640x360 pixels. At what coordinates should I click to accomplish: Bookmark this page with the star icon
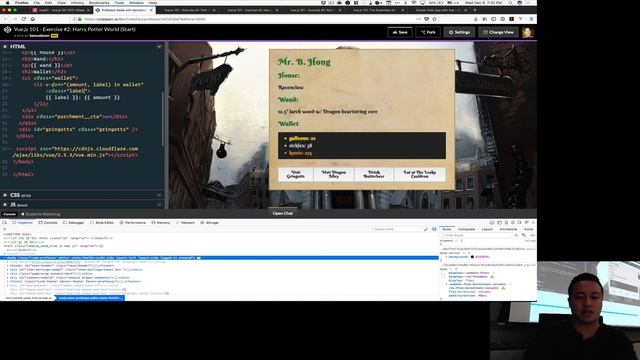pos(434,19)
